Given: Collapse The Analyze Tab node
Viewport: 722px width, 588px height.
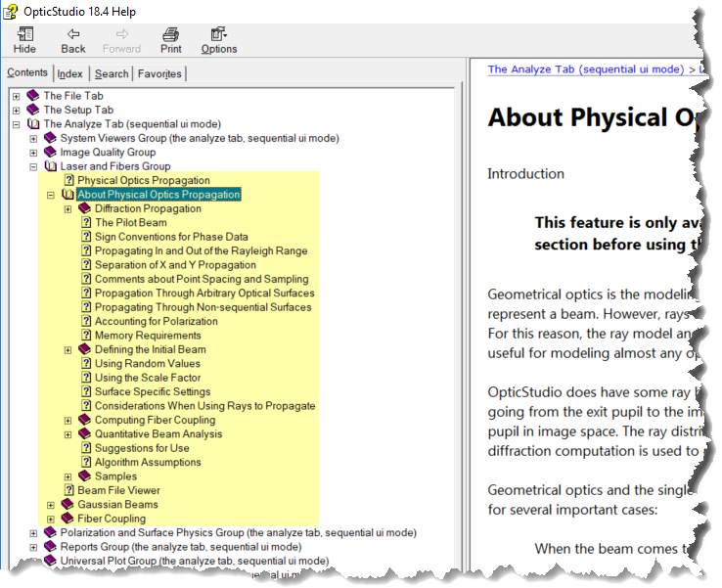Looking at the screenshot, I should [x=16, y=124].
